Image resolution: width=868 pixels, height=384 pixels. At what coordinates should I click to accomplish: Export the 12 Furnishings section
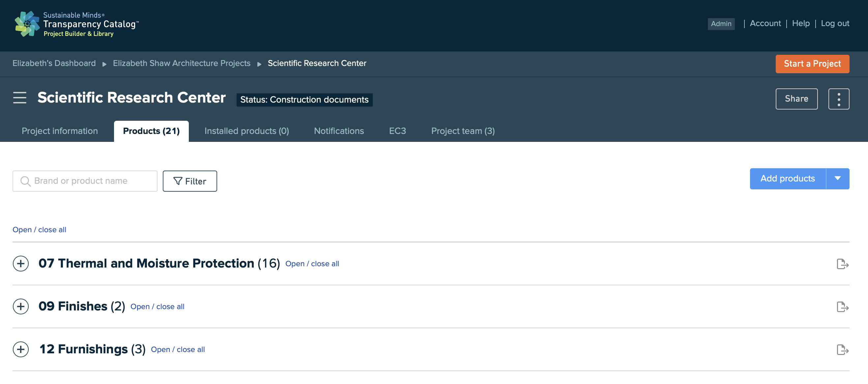point(842,350)
